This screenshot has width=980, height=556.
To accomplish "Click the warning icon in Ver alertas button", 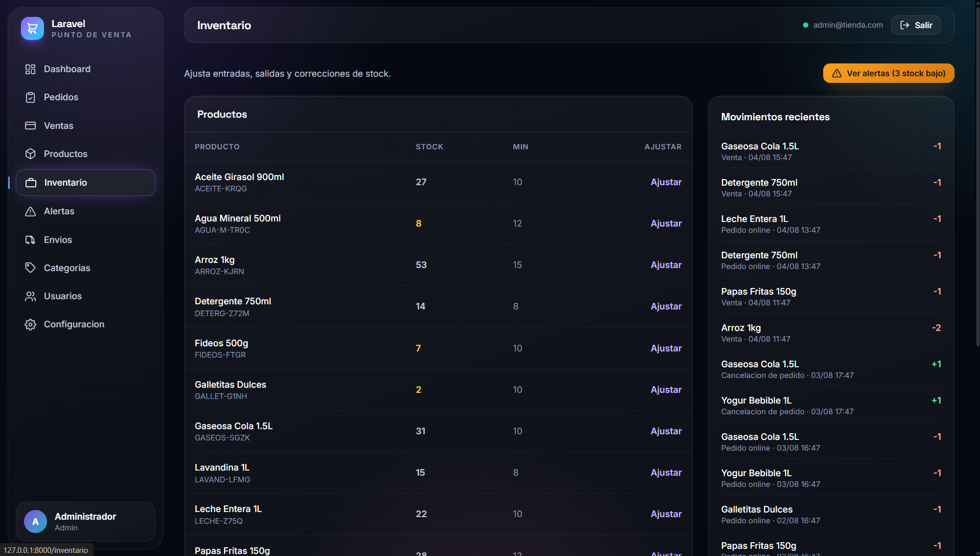I will pyautogui.click(x=837, y=74).
